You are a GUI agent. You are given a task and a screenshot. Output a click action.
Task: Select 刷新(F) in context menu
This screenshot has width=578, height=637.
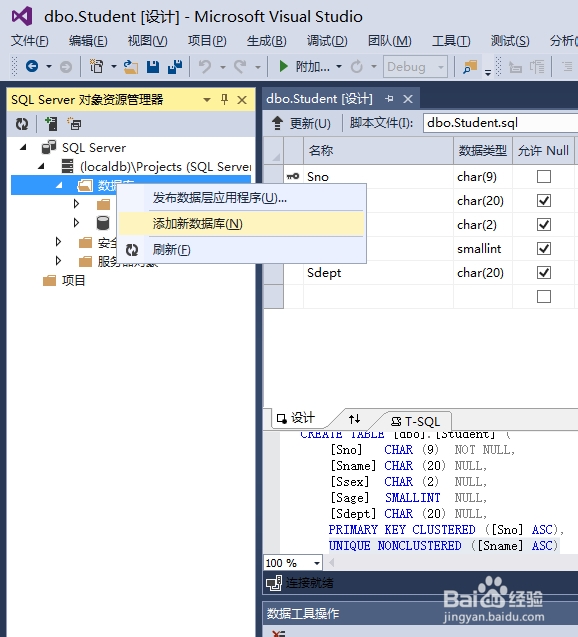coord(242,250)
